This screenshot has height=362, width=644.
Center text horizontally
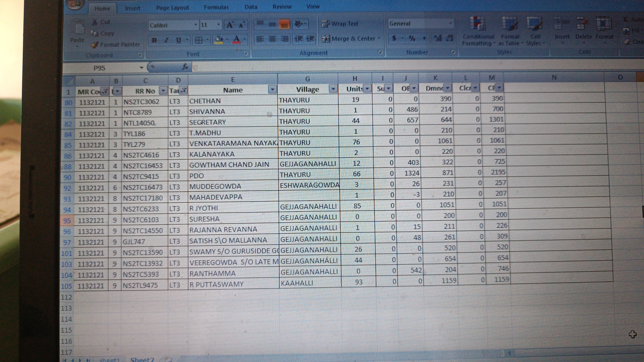tap(272, 39)
